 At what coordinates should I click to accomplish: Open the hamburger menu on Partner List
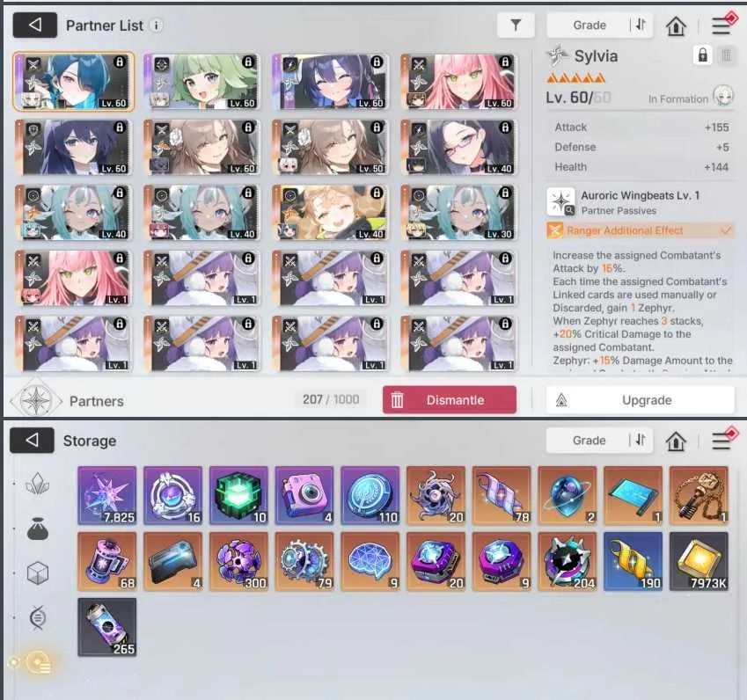coord(721,26)
